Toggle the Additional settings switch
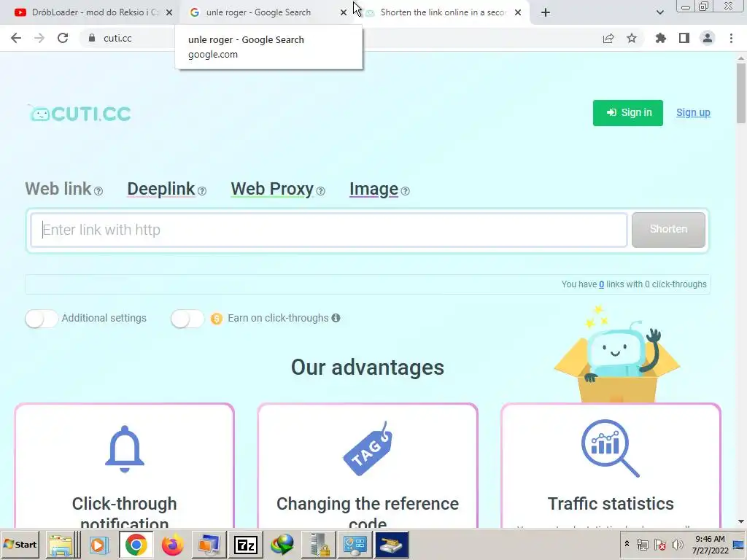 click(42, 319)
